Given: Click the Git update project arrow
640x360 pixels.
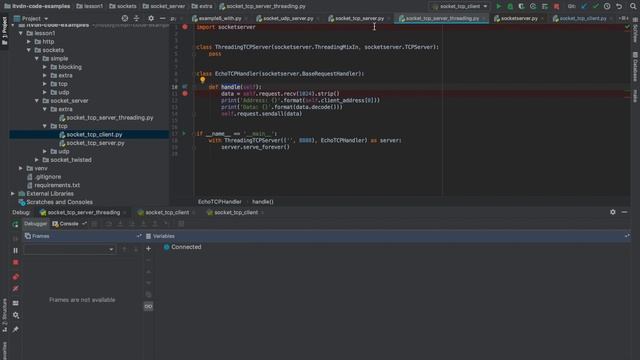Looking at the screenshot, I should click(x=584, y=6).
